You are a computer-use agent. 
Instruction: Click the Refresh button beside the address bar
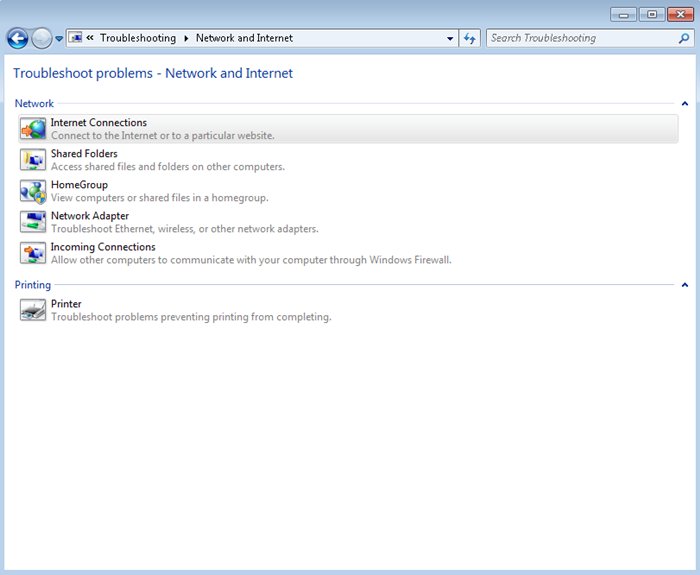coord(469,38)
